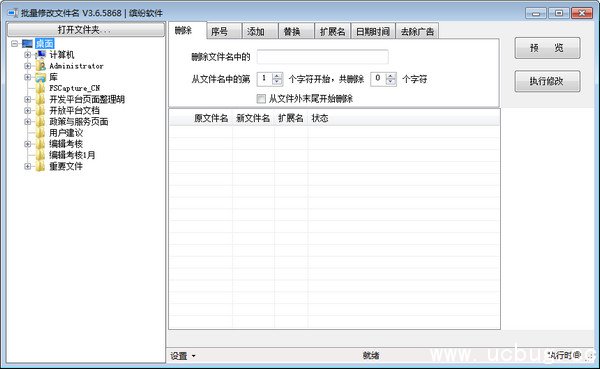600x369 pixels.
Task: Click the 就绪 status bar text
Action: point(371,356)
